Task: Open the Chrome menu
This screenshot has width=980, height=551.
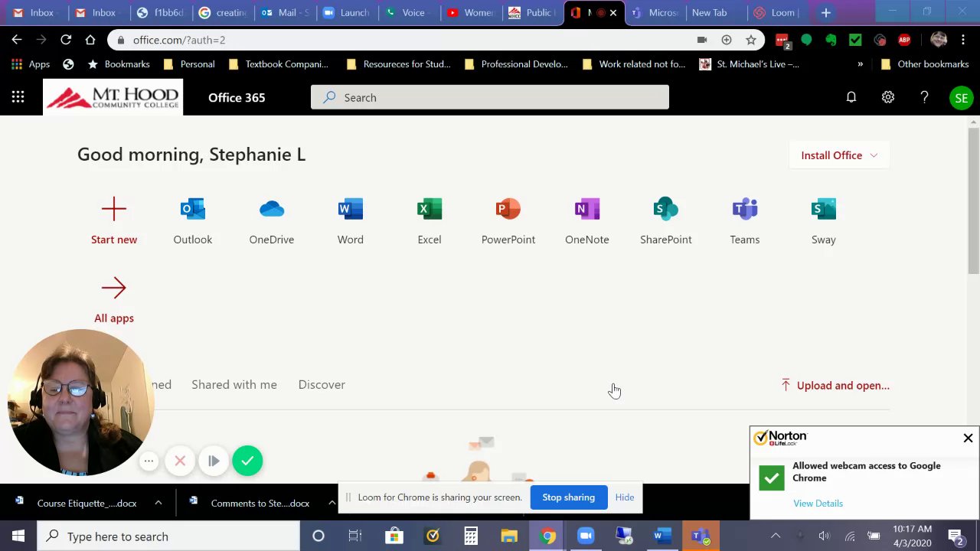Action: [x=963, y=40]
